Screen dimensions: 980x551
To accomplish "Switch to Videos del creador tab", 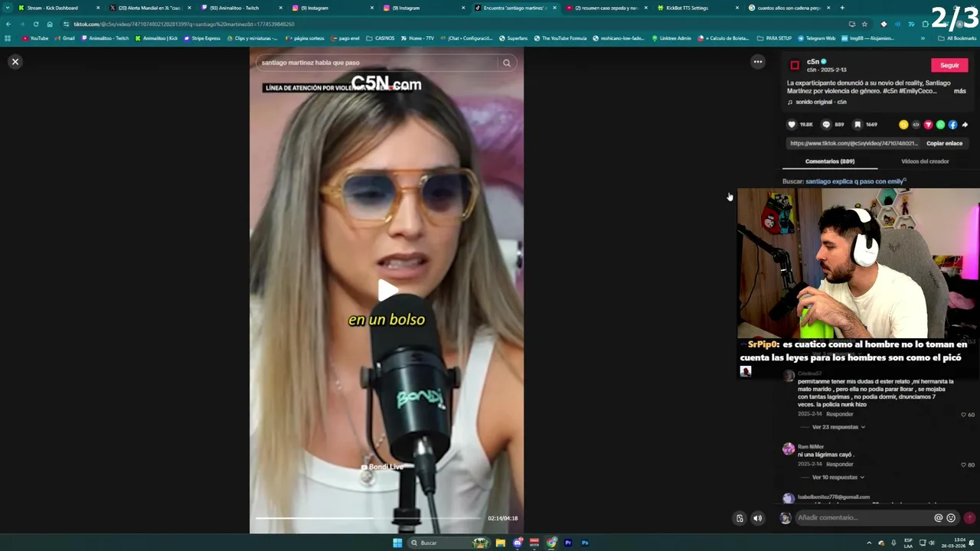I will coord(925,161).
